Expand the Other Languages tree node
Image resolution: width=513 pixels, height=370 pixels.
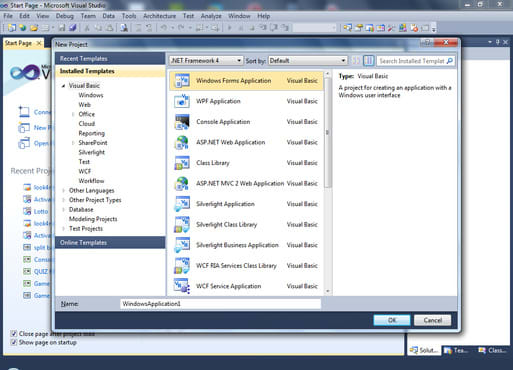tap(63, 191)
